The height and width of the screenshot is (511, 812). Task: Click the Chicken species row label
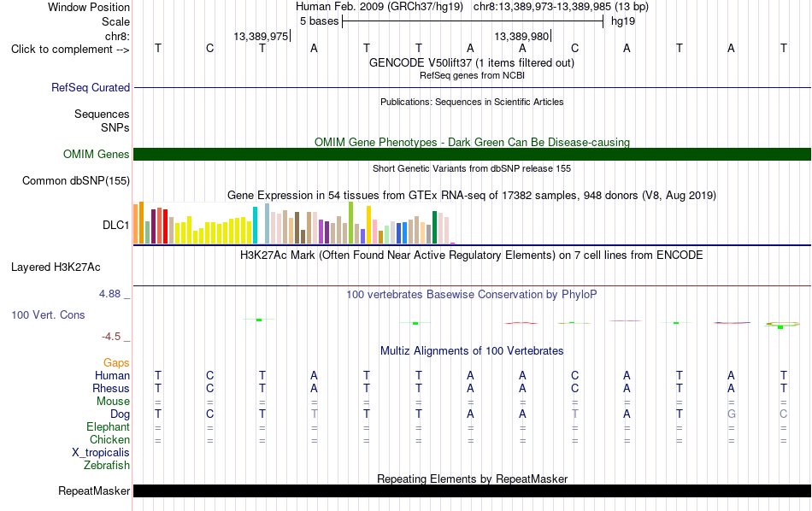point(109,439)
